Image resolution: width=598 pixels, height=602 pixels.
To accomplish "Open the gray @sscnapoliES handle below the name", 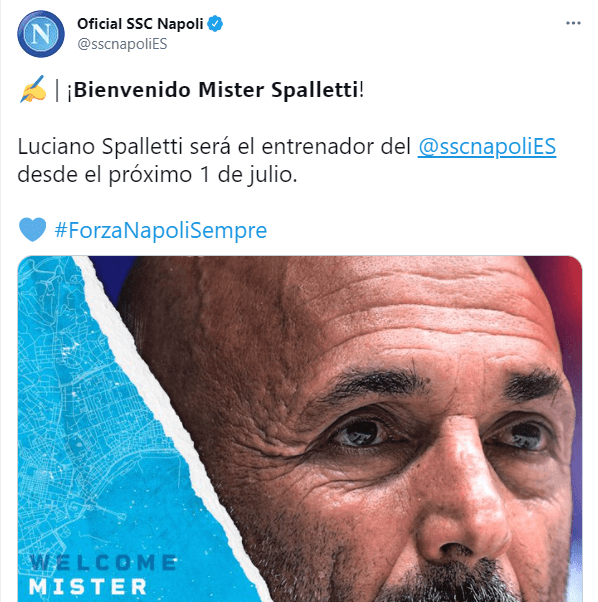I will [x=122, y=44].
